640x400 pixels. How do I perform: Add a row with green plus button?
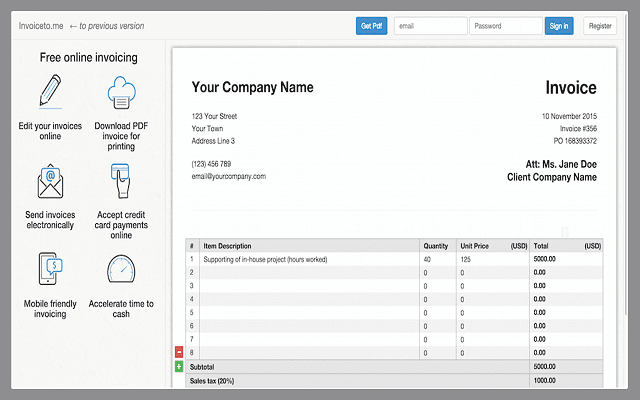179,367
